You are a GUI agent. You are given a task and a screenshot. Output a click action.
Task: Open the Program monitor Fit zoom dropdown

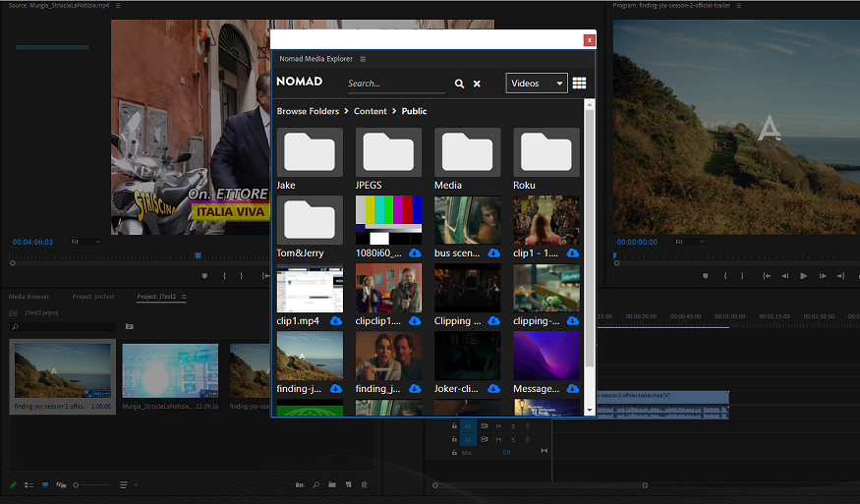coord(689,242)
